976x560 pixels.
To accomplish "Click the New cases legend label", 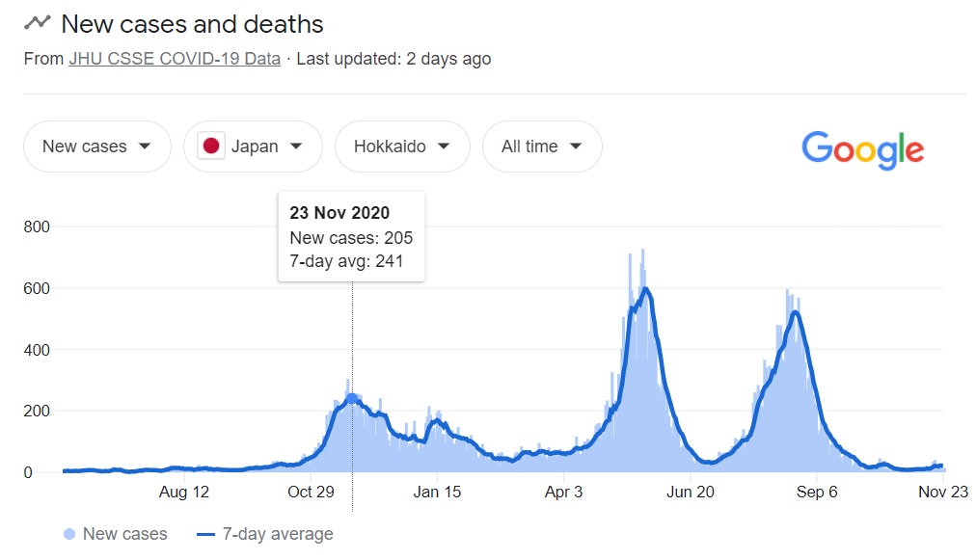I will [124, 534].
